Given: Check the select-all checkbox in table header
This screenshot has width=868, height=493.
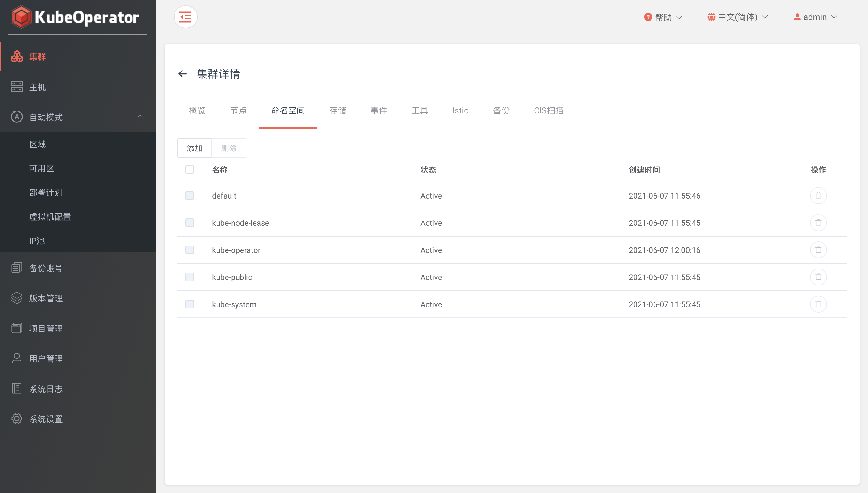Looking at the screenshot, I should 189,169.
